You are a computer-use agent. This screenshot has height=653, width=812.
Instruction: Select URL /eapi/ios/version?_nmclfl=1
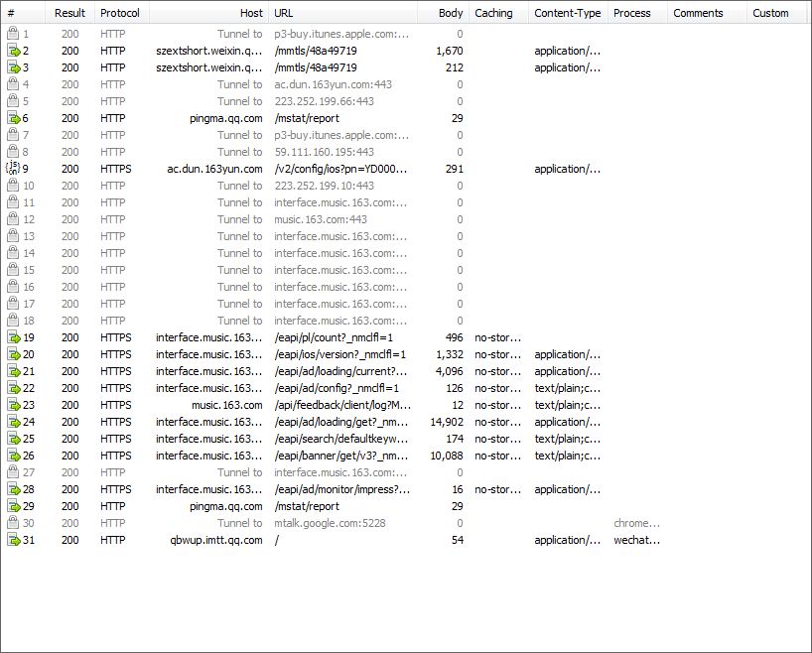pos(340,354)
